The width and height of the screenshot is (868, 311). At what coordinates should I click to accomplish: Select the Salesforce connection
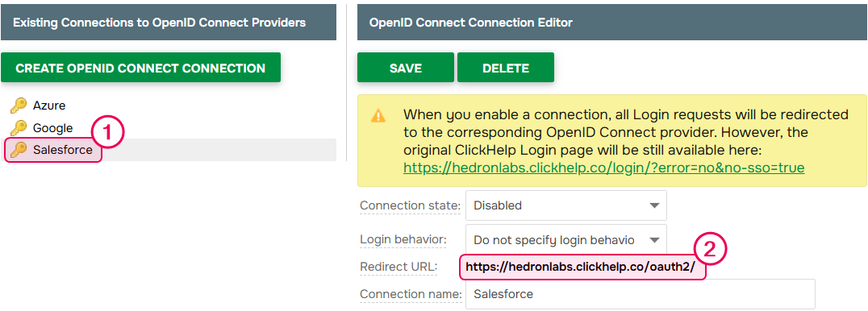click(x=63, y=149)
